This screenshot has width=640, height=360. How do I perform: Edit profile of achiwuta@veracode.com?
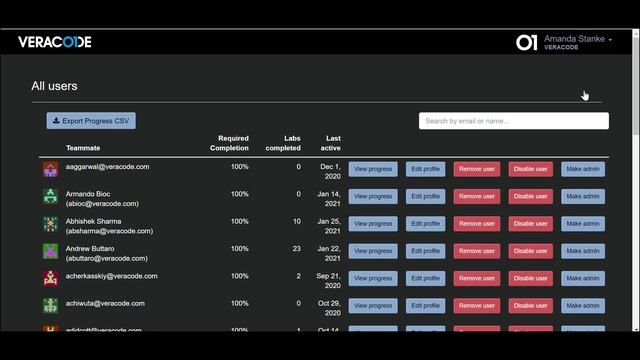(x=425, y=306)
